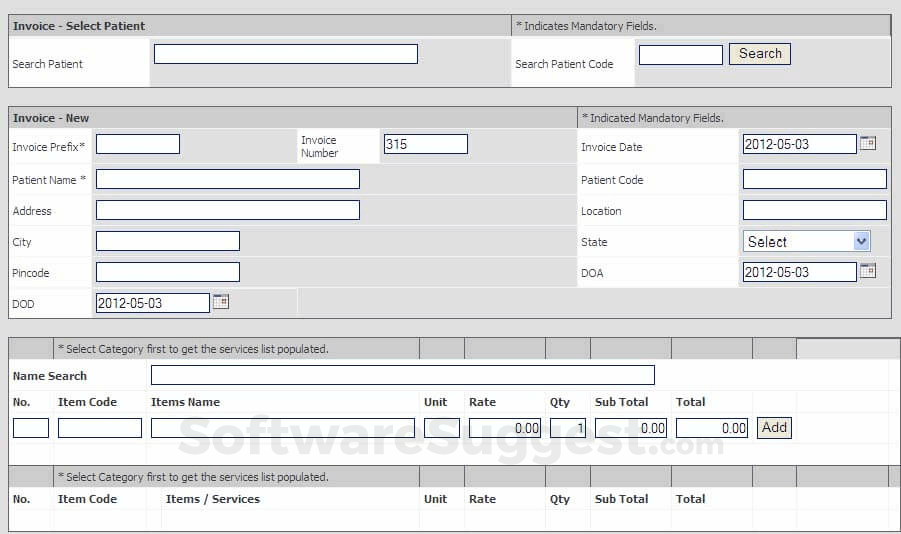Click the Search Patient Code field
The height and width of the screenshot is (534, 901).
(680, 55)
